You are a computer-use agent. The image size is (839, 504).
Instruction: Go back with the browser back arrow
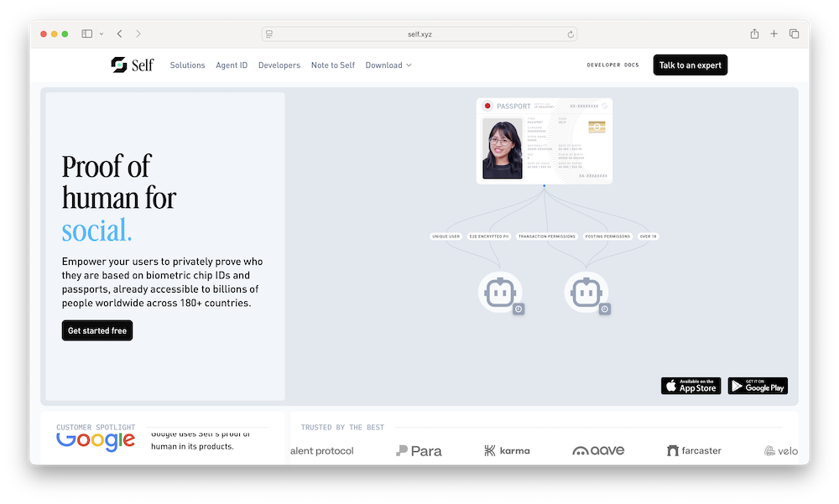click(x=119, y=34)
